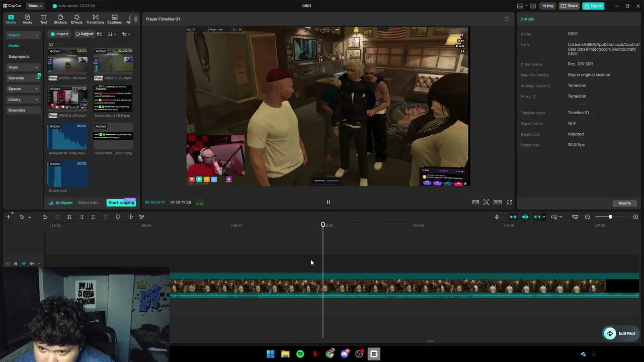Expand the Generate sidebar section

pos(23,78)
